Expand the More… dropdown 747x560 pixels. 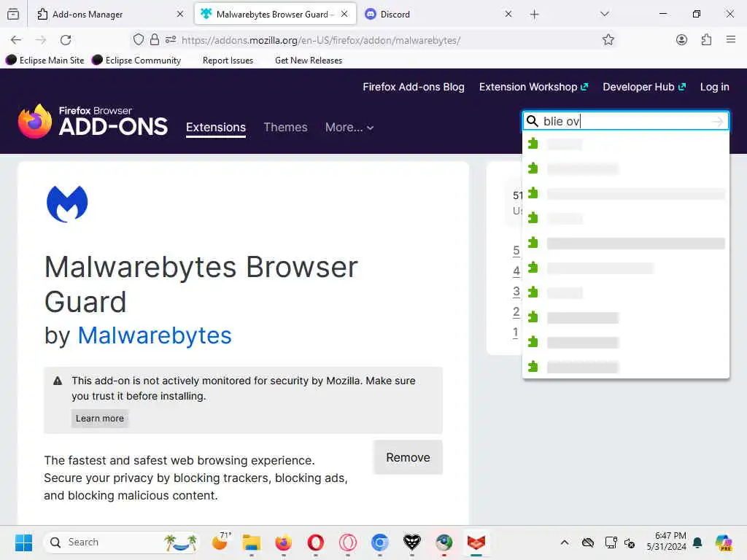point(349,127)
